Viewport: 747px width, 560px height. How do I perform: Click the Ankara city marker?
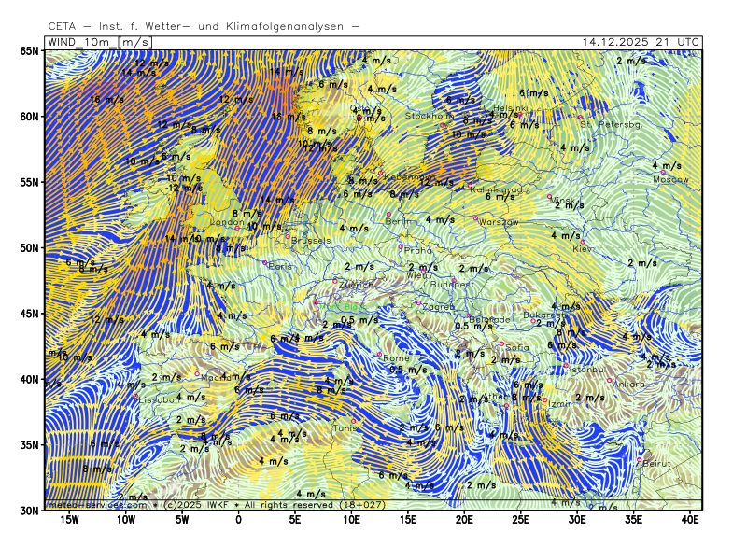click(610, 380)
